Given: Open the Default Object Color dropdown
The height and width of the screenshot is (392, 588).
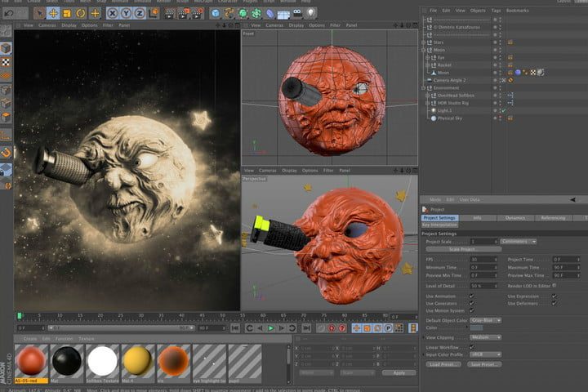Looking at the screenshot, I should (486, 320).
